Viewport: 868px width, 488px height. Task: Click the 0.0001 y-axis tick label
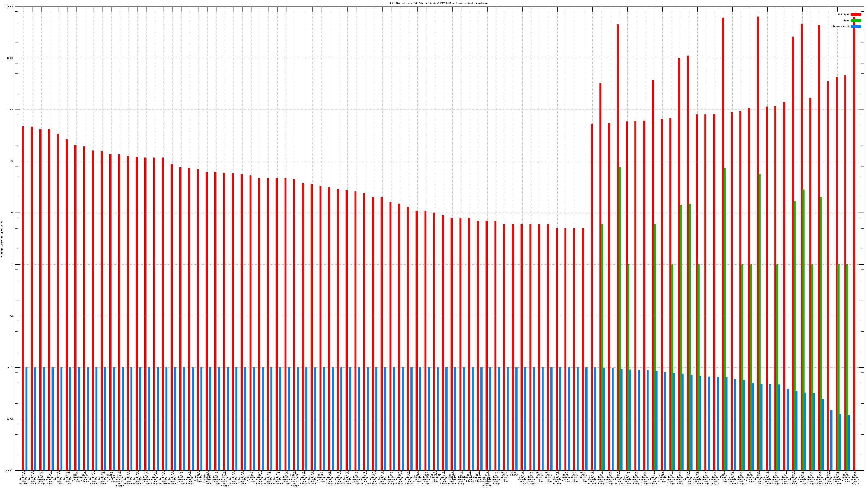[10, 470]
